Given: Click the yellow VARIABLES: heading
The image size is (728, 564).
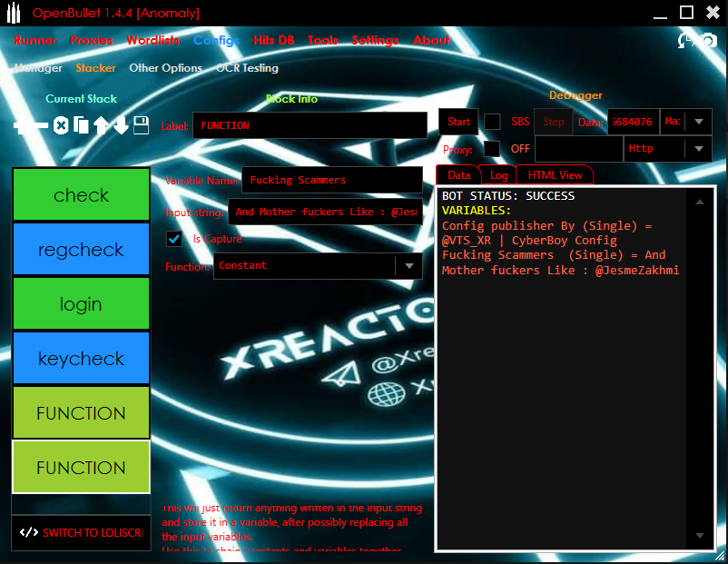Looking at the screenshot, I should (x=477, y=211).
